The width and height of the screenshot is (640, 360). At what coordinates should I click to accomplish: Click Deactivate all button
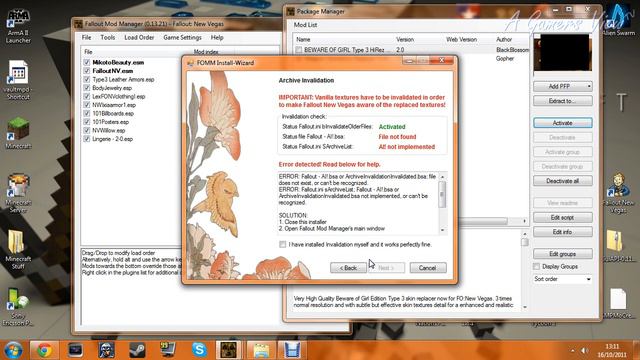tap(562, 181)
